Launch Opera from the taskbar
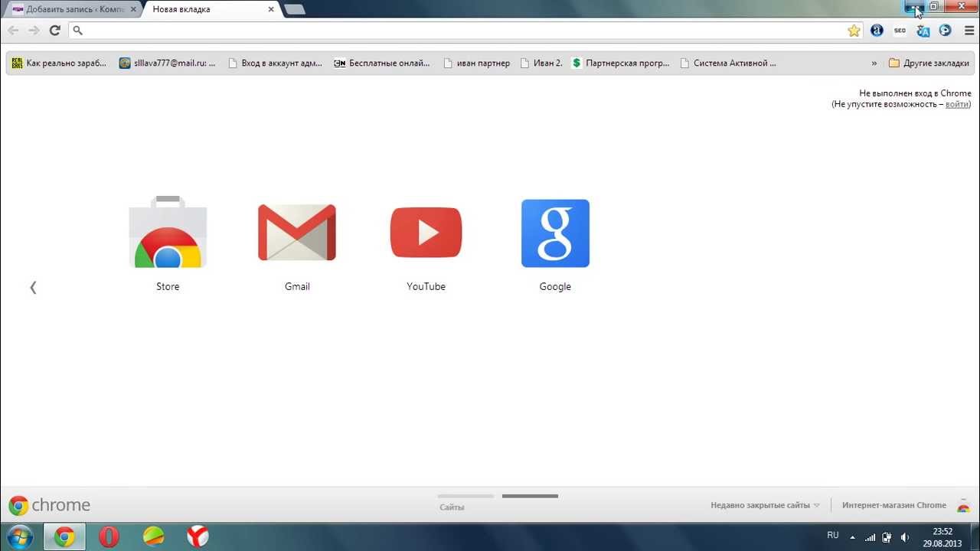Viewport: 980px width, 551px height. 109,536
